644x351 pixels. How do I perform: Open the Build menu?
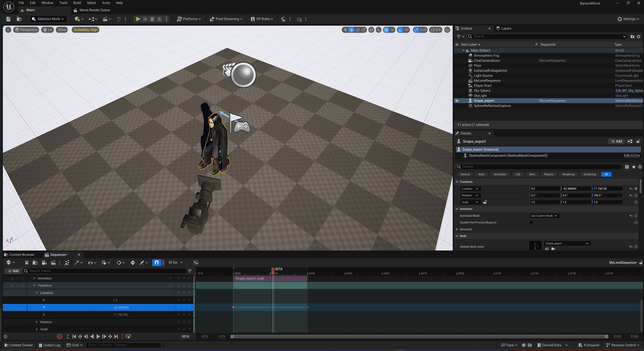[x=77, y=3]
